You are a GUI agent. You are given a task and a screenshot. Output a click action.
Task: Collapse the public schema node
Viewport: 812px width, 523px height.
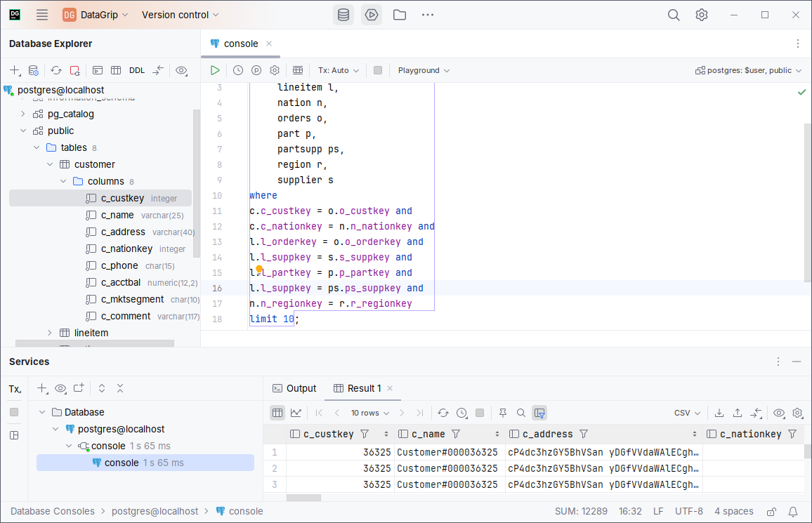point(22,131)
